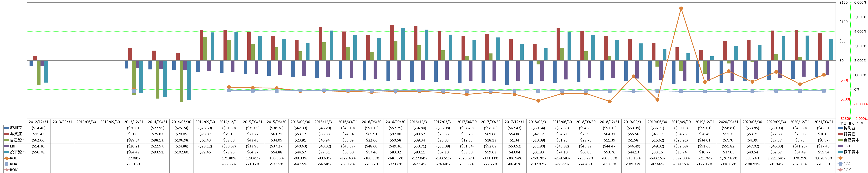Click the 純利益 blue swatch in the table's left legend

pyautogui.click(x=7, y=128)
